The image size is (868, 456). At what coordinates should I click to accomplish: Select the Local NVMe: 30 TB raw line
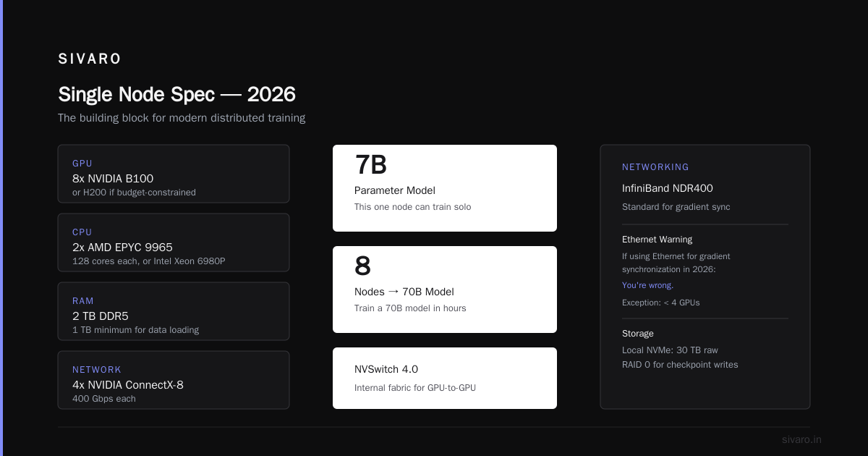[670, 350]
